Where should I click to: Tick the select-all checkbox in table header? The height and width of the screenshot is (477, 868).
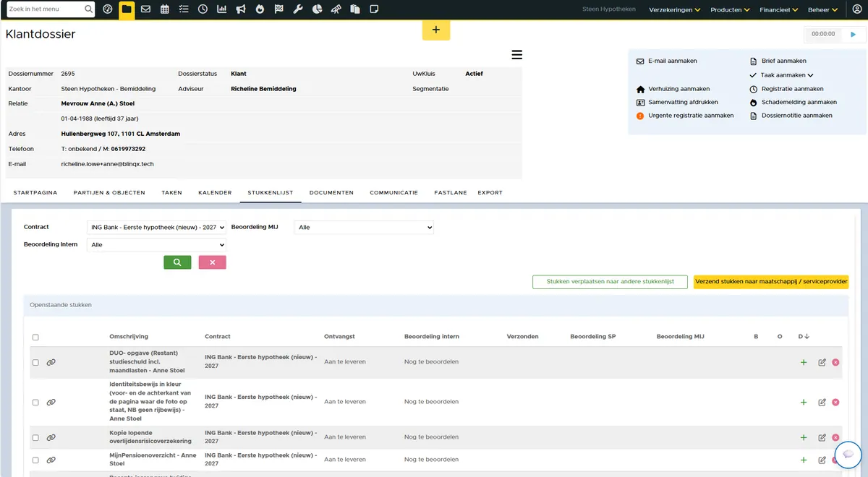coord(35,337)
